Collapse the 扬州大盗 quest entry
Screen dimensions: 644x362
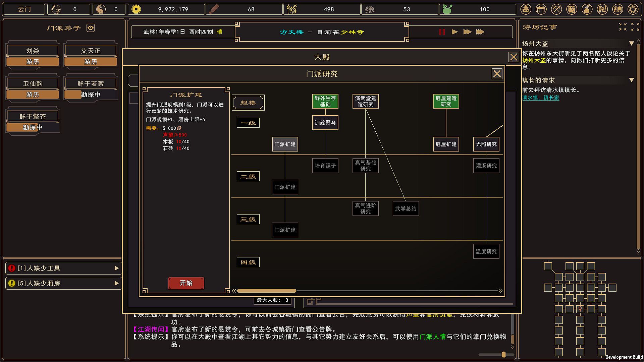point(631,44)
